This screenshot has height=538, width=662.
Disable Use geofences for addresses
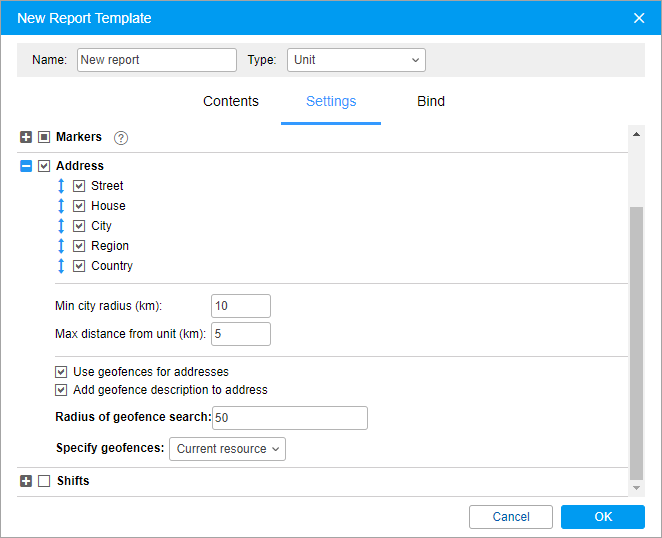61,372
